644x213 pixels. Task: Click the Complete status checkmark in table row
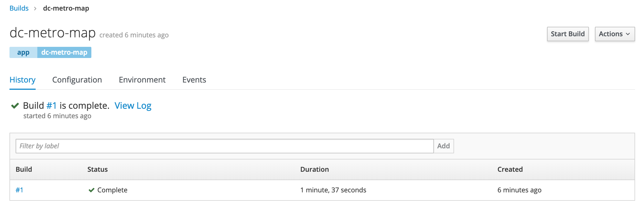pyautogui.click(x=91, y=190)
